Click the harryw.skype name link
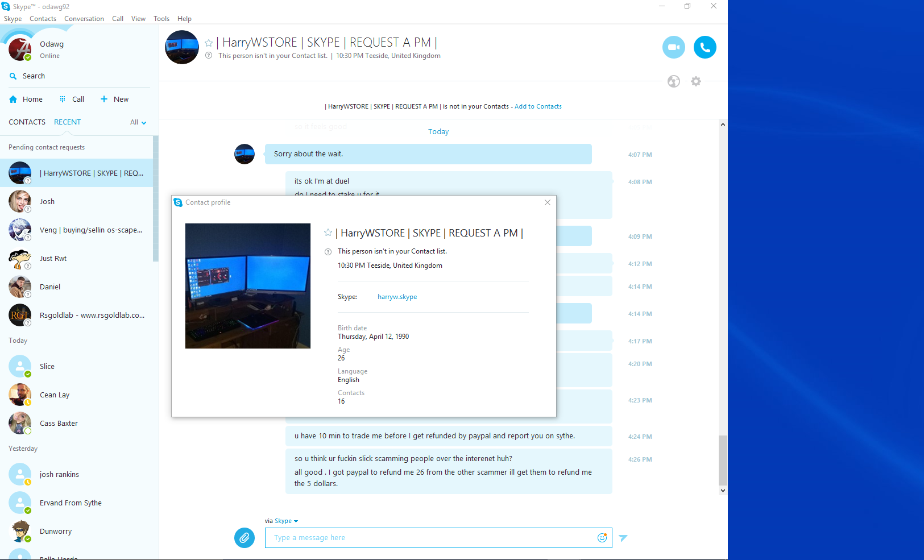This screenshot has width=924, height=560. click(397, 297)
